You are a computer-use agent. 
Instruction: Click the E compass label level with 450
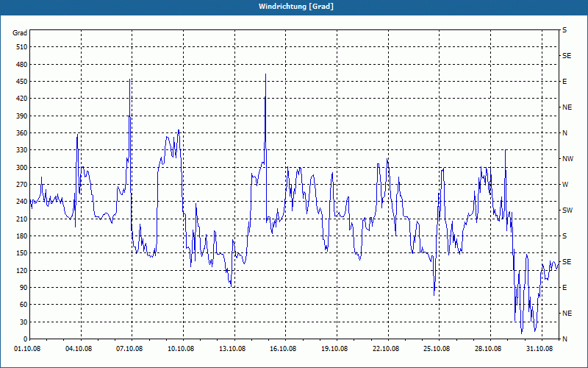pos(564,82)
